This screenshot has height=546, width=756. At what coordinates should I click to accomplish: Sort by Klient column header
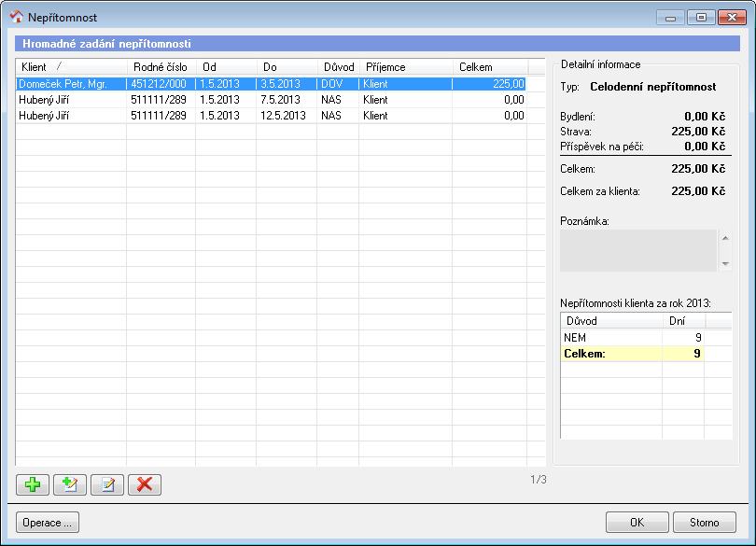71,67
